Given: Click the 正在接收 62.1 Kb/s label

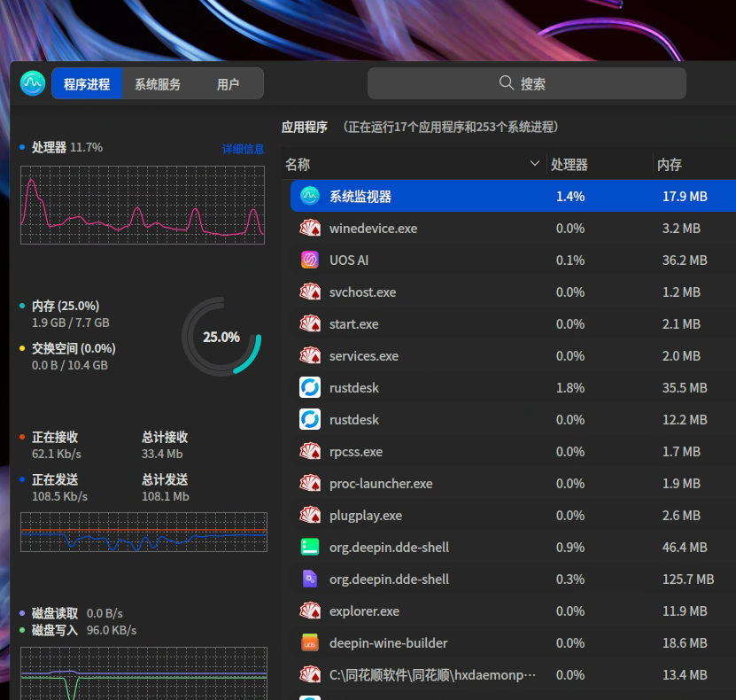Looking at the screenshot, I should (56, 446).
